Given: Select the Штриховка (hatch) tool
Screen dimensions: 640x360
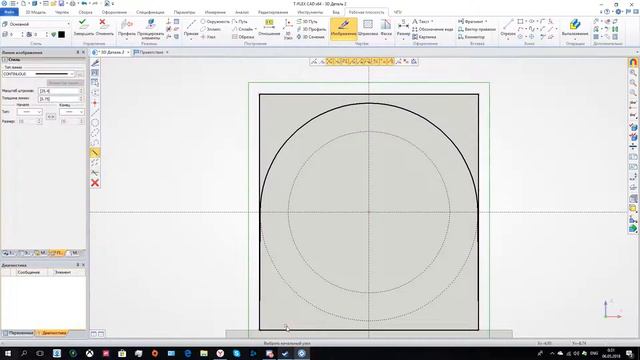Looking at the screenshot, I should click(x=368, y=28).
